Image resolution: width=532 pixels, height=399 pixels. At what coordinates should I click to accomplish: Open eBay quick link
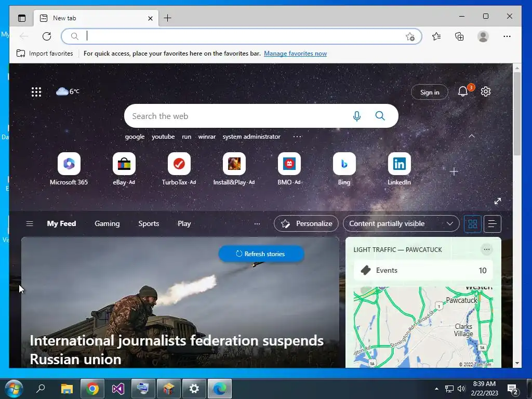[124, 169]
